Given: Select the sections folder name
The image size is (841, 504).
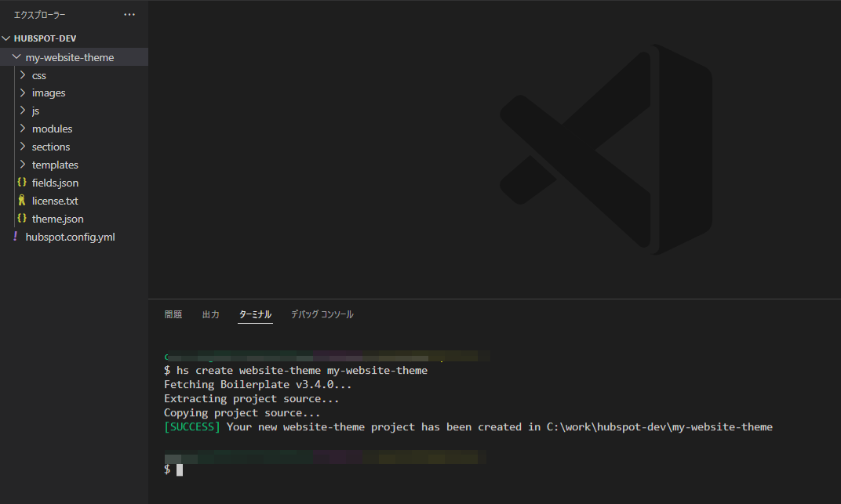Looking at the screenshot, I should coord(51,147).
